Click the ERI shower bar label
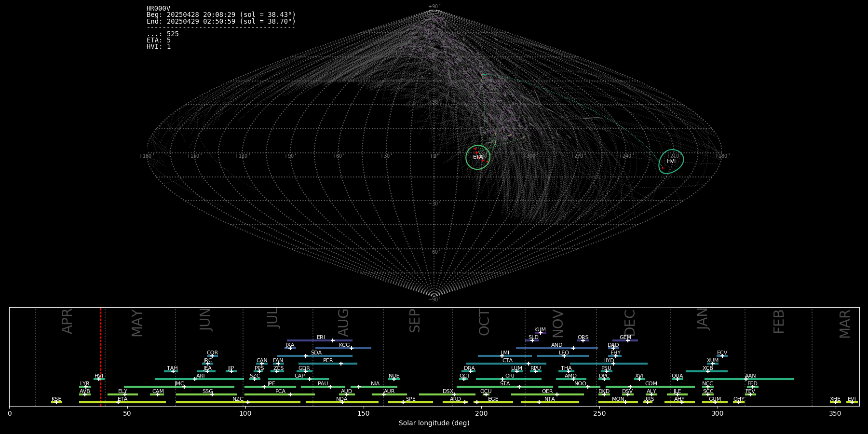This screenshot has width=868, height=434. point(321,338)
